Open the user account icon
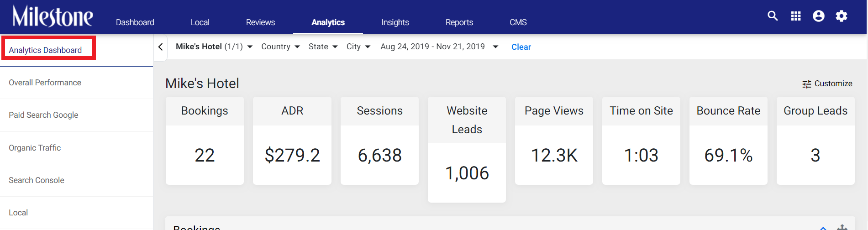868x230 pixels. pos(819,16)
